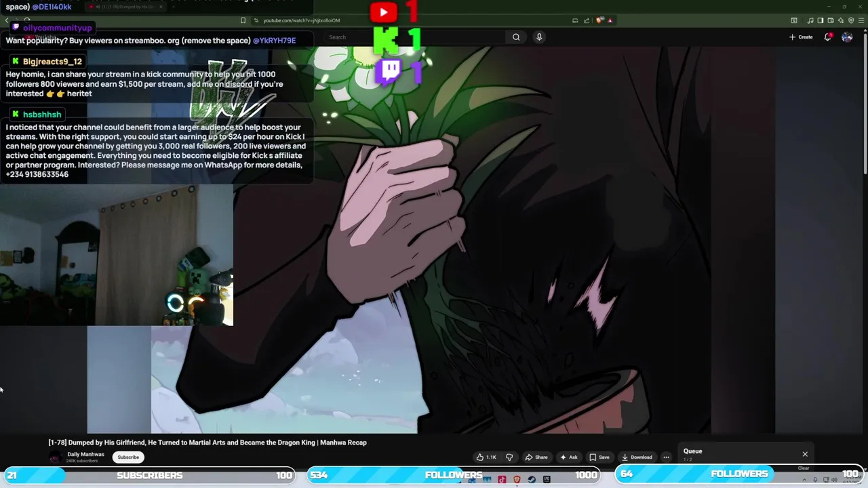Open the YouTube Create menu

click(x=801, y=37)
